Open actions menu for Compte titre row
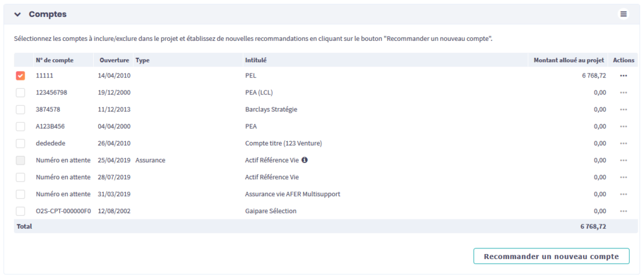 (623, 143)
